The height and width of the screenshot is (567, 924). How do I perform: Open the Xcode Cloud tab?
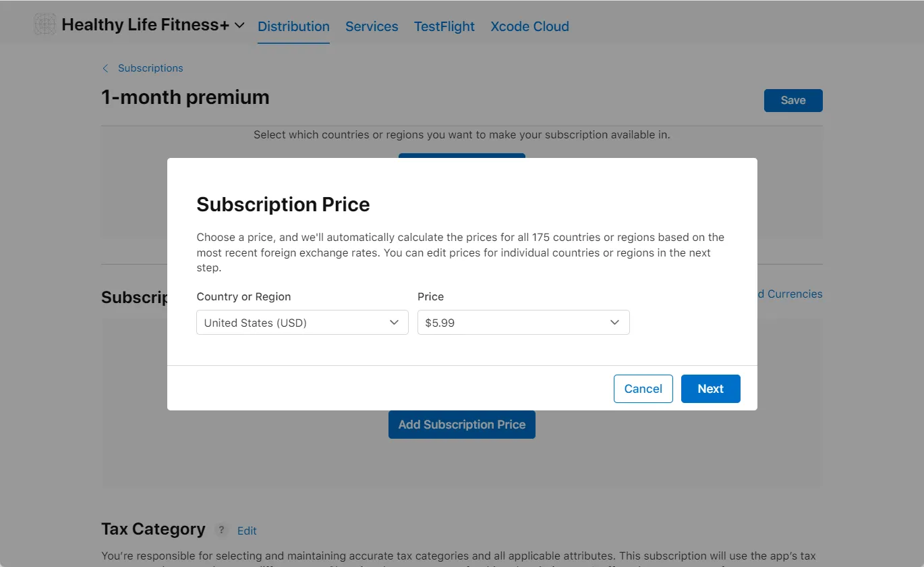[x=529, y=26]
